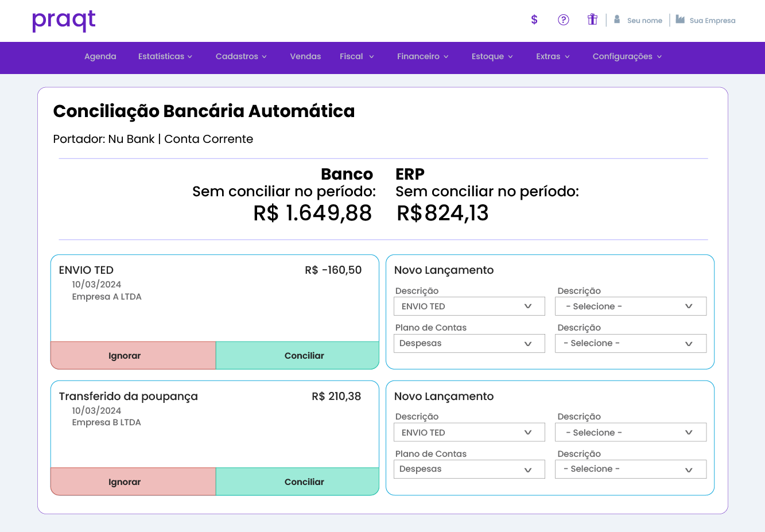This screenshot has width=765, height=532.
Task: Open second card's ENVIO TED Descrição dropdown
Action: click(x=469, y=433)
